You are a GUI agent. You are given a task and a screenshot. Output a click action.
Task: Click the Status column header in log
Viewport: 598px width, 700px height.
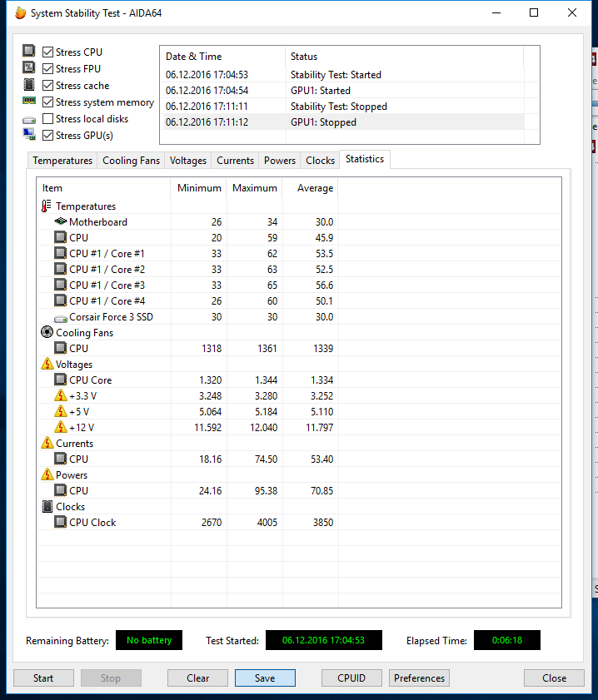pos(404,57)
